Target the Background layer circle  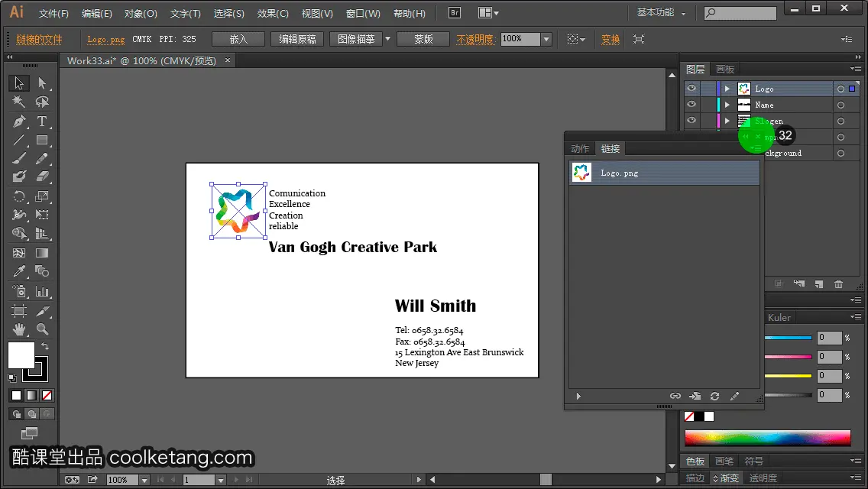tap(840, 154)
